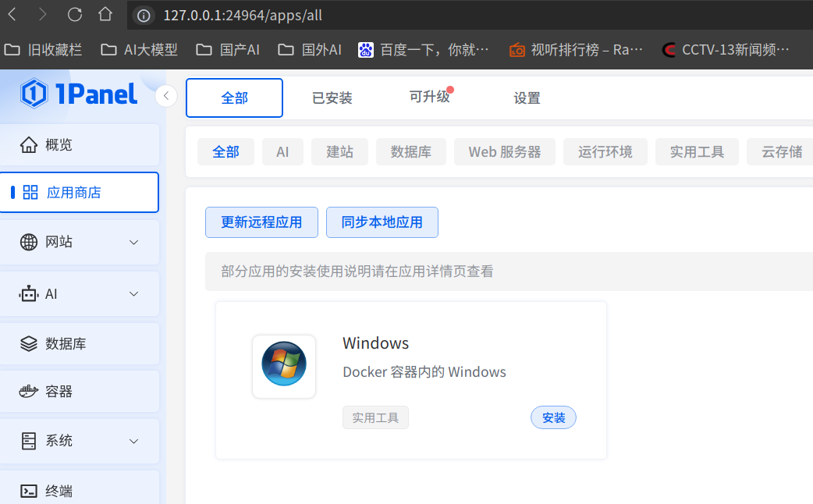Expand the AI submenu chevron
Image resolution: width=813 pixels, height=504 pixels.
133,294
